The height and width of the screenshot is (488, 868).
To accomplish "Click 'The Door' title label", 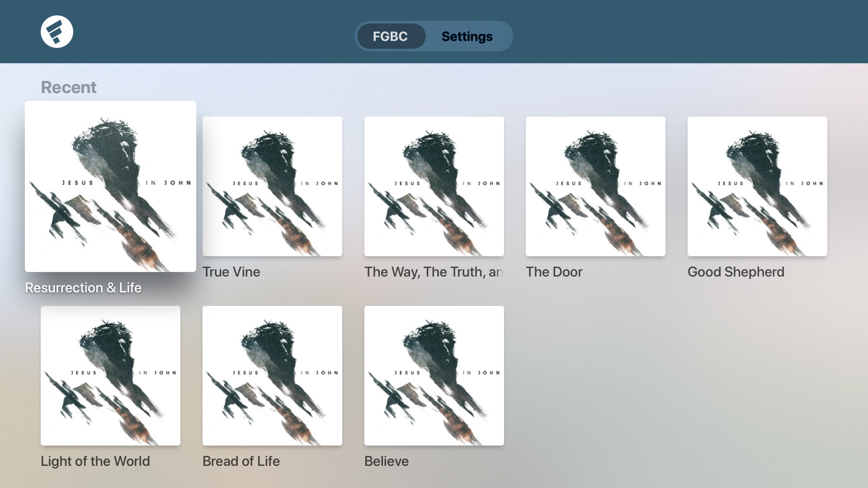I will coord(554,272).
